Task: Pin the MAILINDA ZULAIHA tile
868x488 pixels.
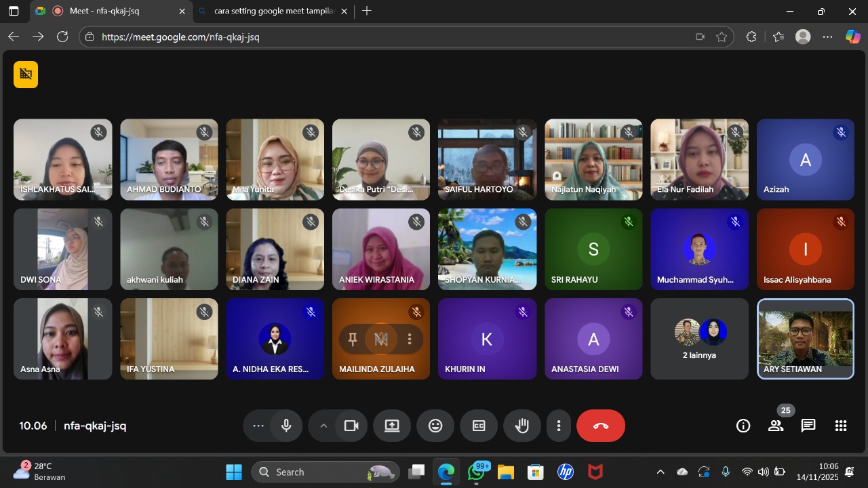Action: click(x=353, y=339)
